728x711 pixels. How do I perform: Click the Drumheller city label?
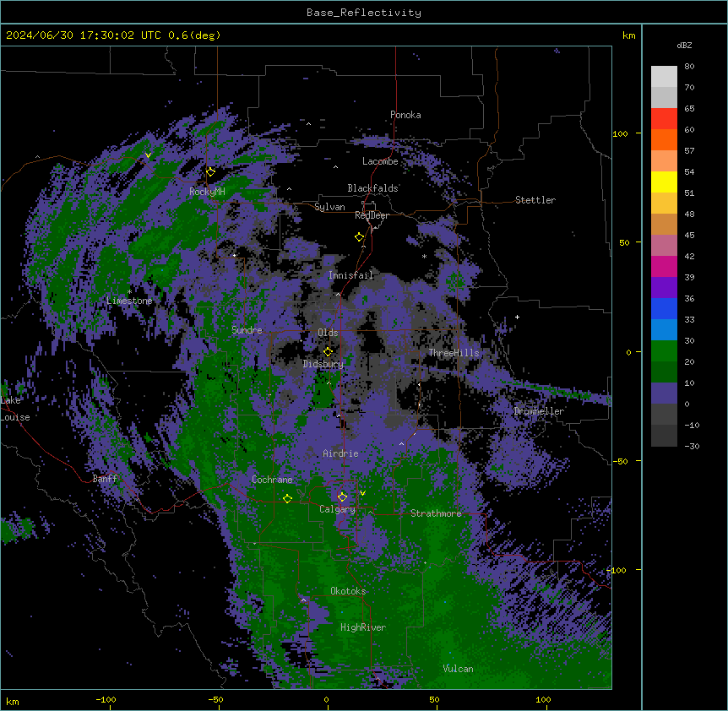[539, 411]
